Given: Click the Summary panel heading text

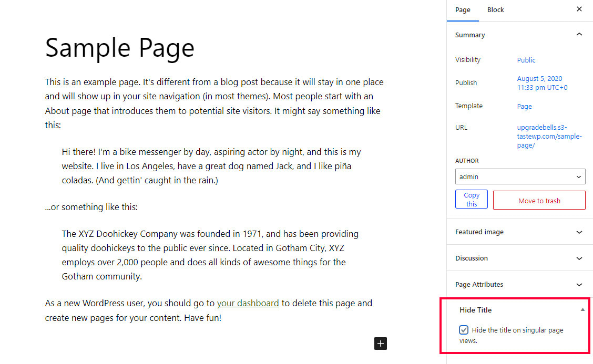Looking at the screenshot, I should tap(469, 35).
